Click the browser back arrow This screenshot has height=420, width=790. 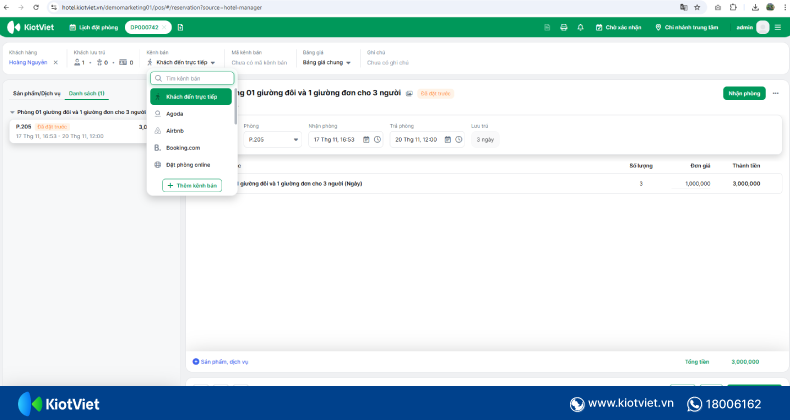[x=6, y=8]
